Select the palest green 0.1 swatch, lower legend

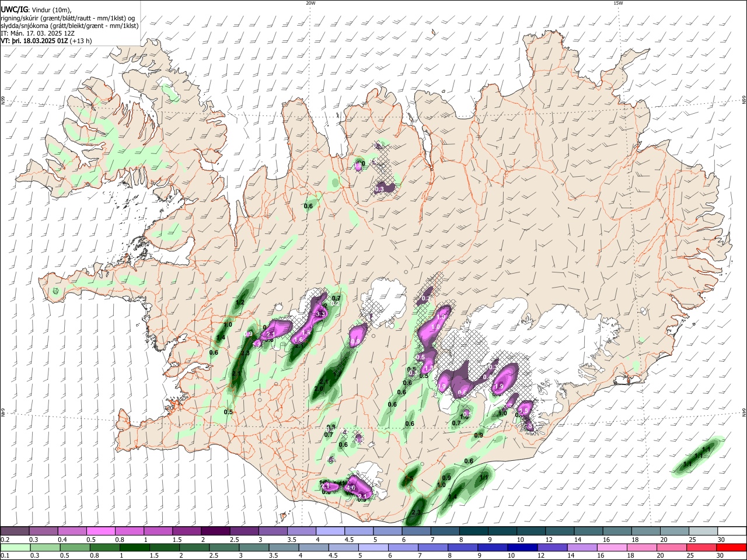(15, 547)
